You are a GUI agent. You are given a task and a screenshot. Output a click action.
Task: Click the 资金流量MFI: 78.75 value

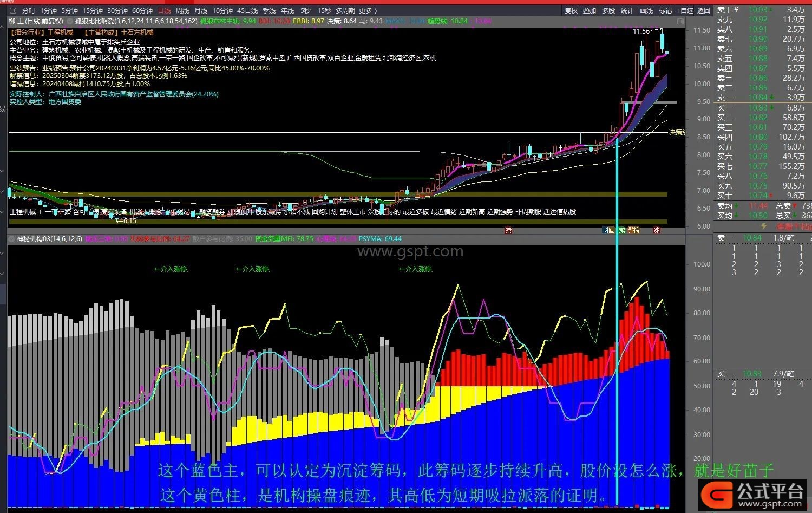coord(284,239)
